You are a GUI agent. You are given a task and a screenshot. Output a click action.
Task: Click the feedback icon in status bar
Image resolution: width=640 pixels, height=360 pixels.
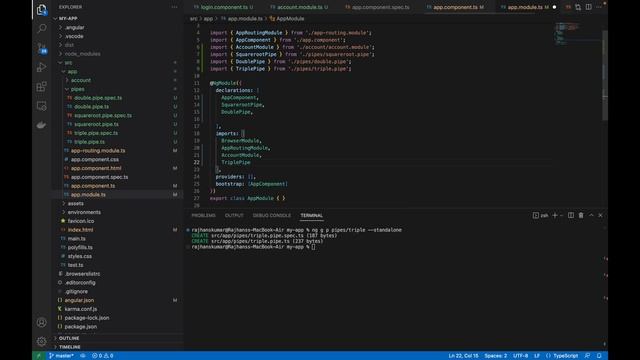tap(587, 356)
